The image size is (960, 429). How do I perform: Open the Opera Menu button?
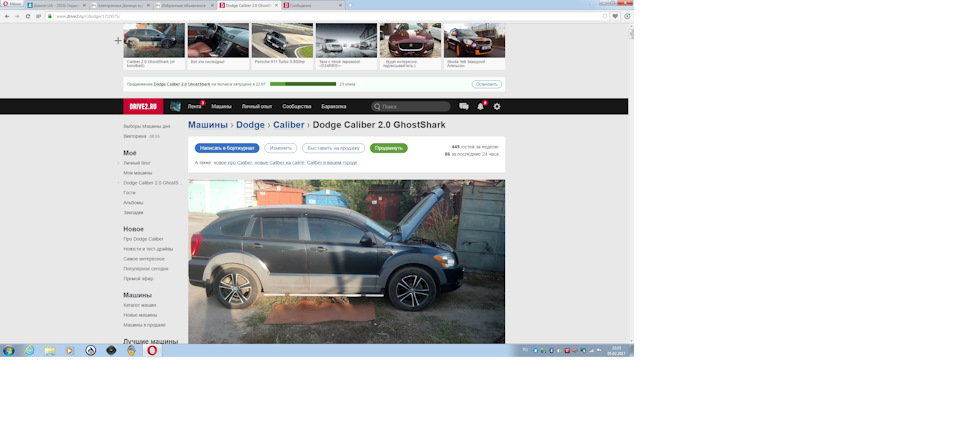[12, 4]
